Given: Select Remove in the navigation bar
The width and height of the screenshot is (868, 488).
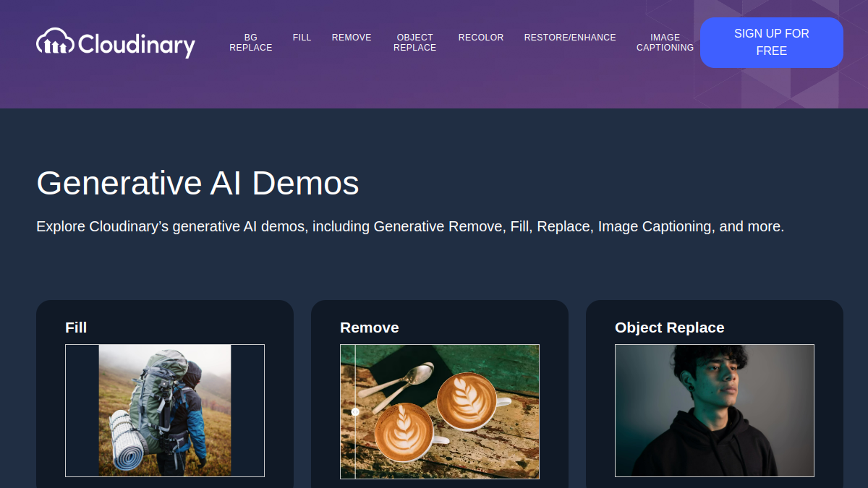Looking at the screenshot, I should click(x=352, y=38).
